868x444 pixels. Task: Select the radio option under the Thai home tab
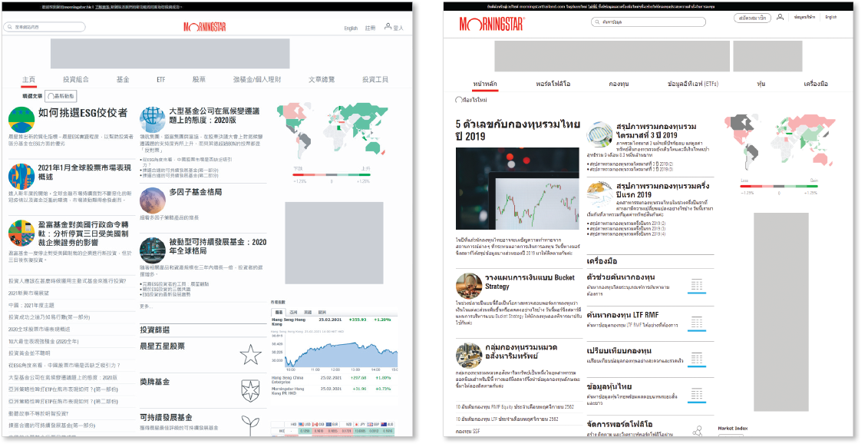coord(459,100)
